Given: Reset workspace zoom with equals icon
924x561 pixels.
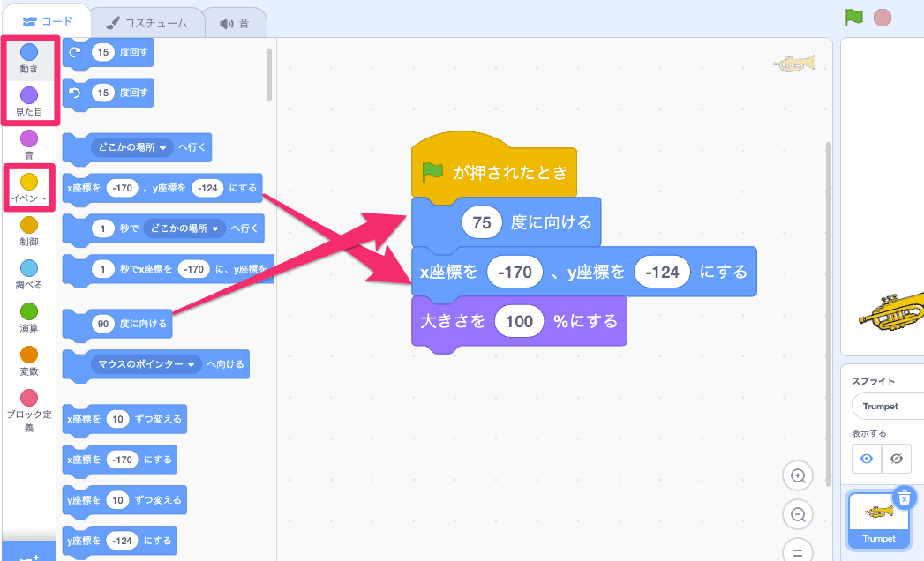Looking at the screenshot, I should click(x=798, y=552).
